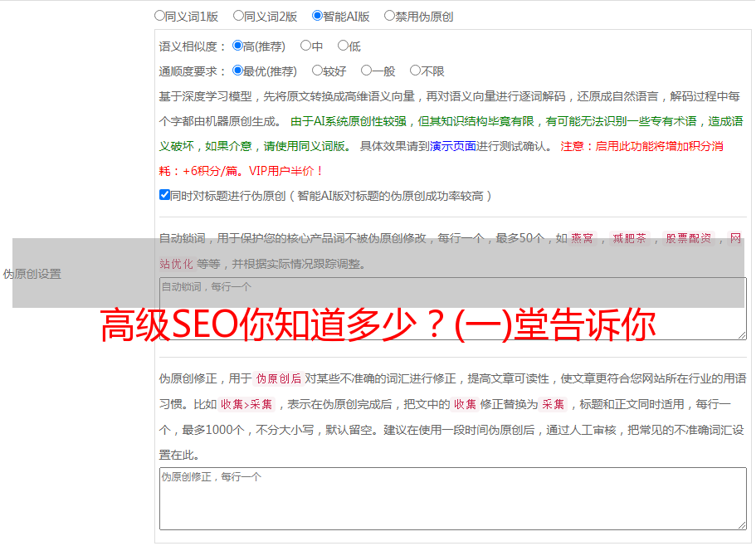Viewport: 756px width, 546px height.
Task: Click the 通顺度要求 label
Action: [193, 72]
